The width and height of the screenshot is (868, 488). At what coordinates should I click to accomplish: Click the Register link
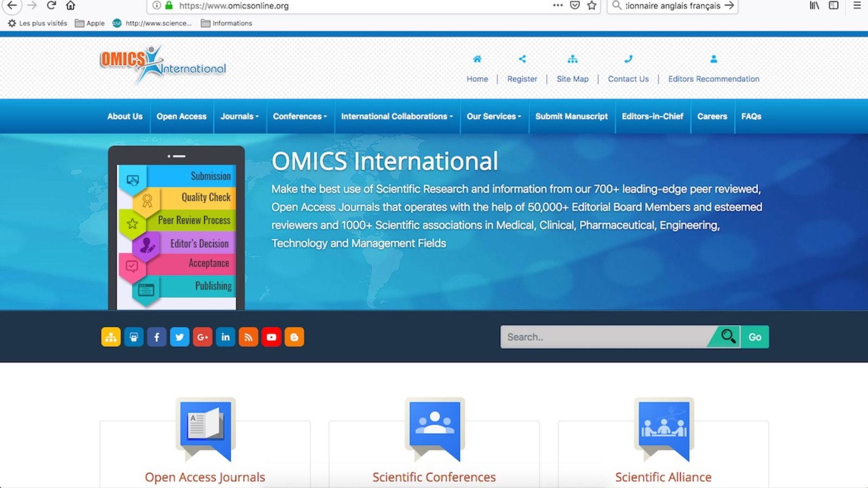point(522,79)
